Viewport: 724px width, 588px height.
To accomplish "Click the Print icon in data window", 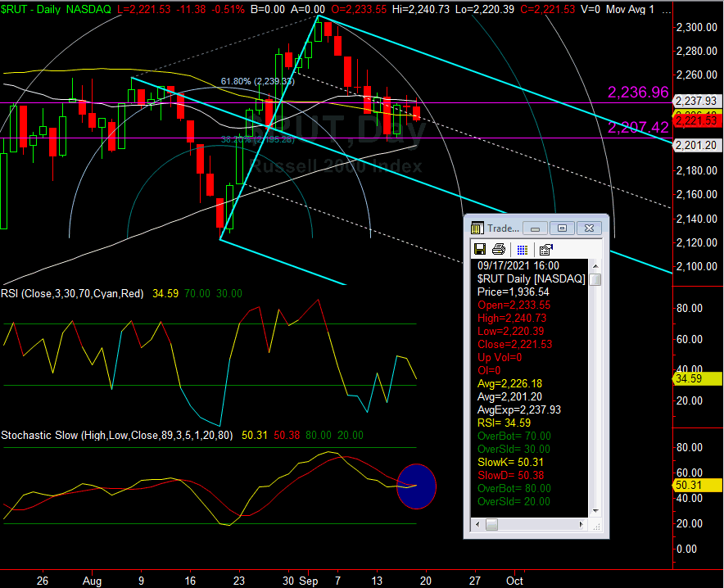I will [x=499, y=249].
